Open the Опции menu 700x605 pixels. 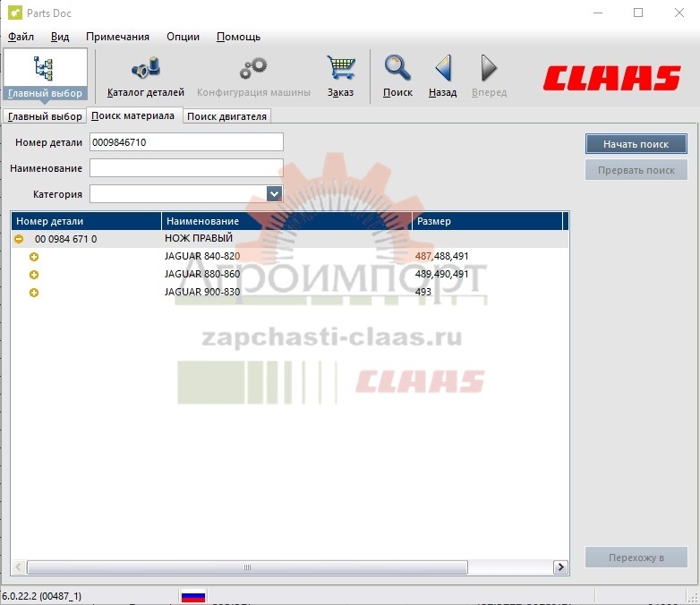point(183,37)
